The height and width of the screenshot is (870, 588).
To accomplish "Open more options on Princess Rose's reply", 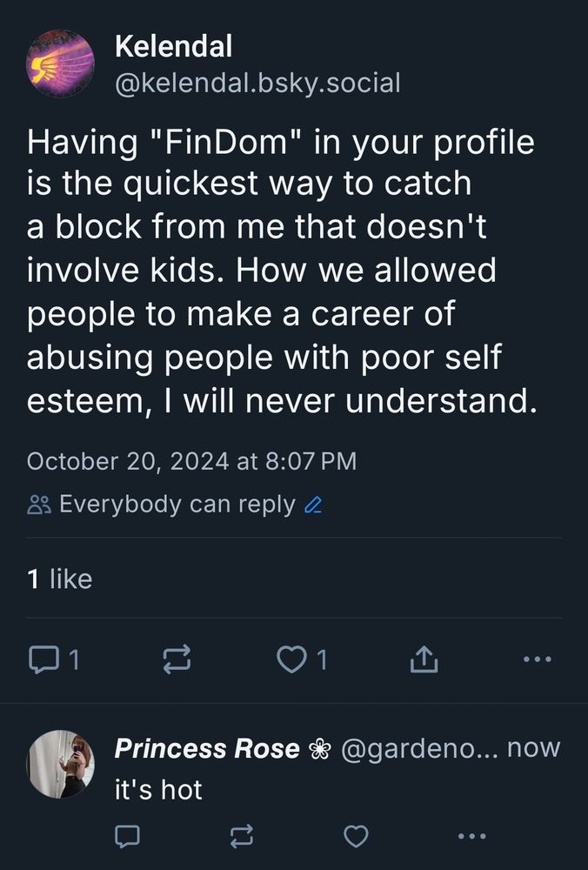I will [x=472, y=836].
